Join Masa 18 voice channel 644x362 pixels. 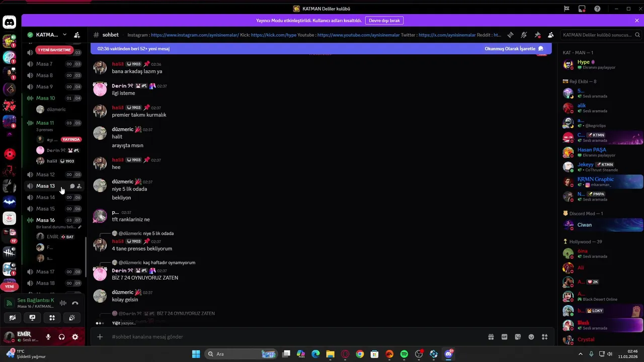54,283
